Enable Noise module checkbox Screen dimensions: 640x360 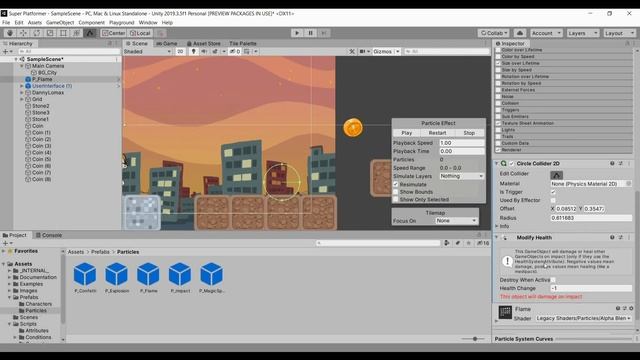point(498,97)
